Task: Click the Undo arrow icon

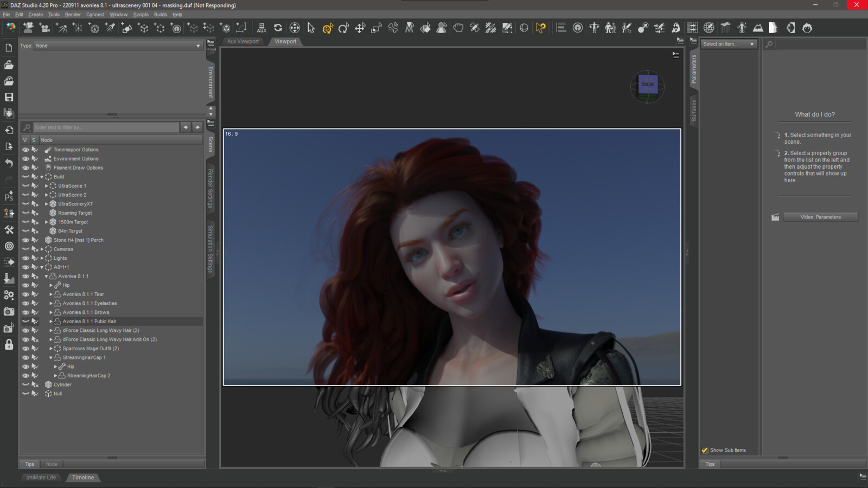Action: tap(9, 163)
